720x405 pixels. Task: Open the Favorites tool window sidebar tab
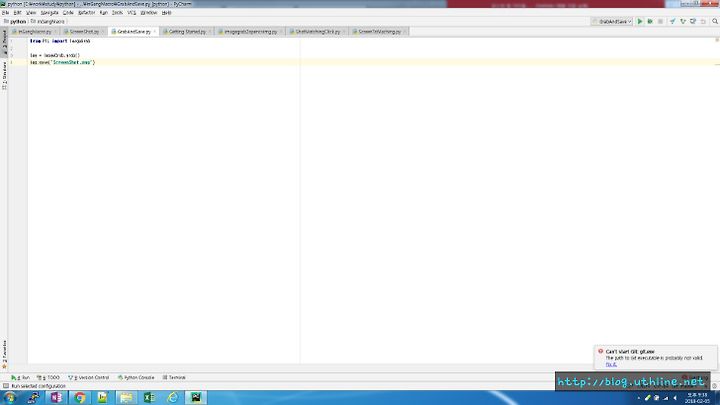tap(5, 354)
